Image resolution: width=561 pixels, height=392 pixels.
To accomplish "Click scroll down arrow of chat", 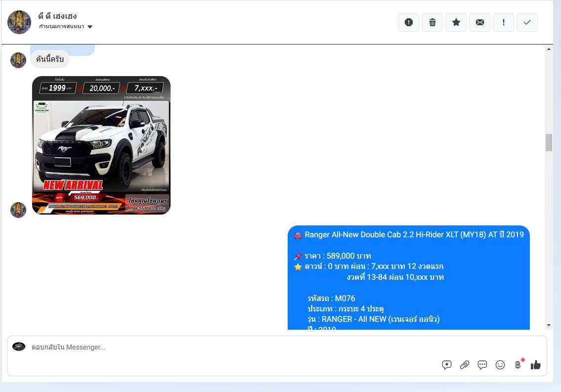I will (x=549, y=325).
